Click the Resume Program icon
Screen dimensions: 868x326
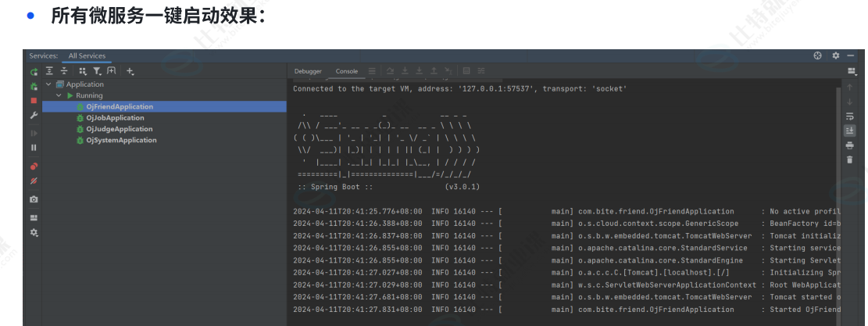pos(34,133)
